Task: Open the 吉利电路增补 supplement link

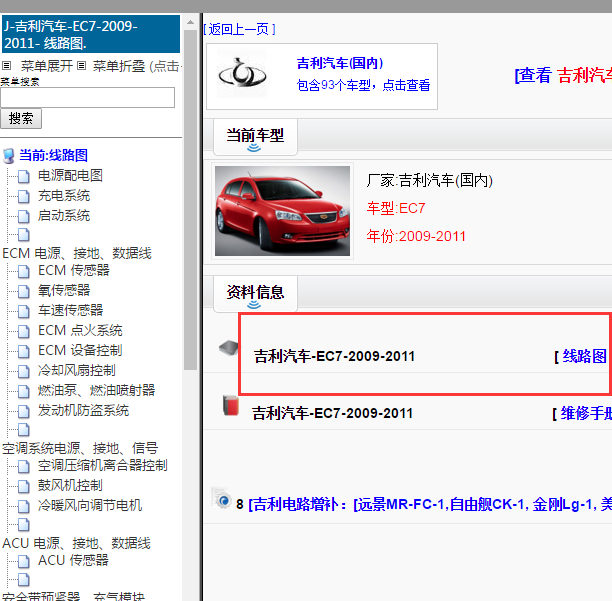Action: click(x=430, y=505)
